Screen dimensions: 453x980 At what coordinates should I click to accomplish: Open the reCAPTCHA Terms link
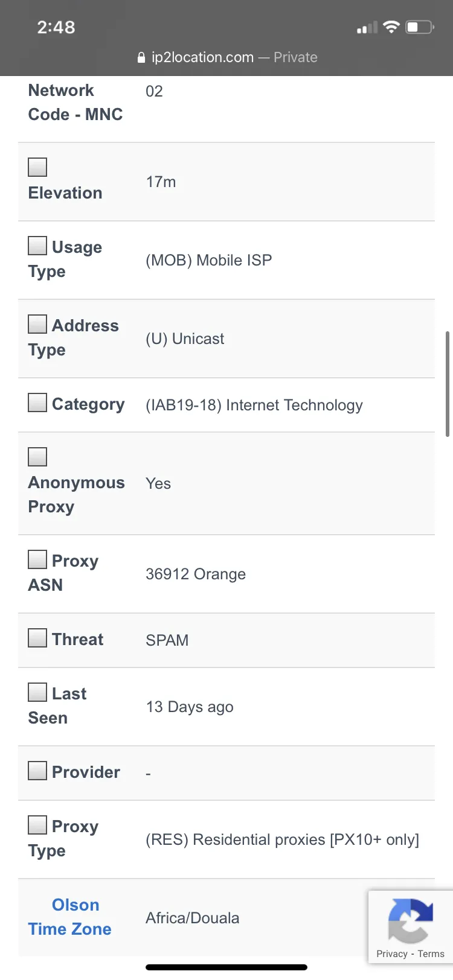(431, 954)
